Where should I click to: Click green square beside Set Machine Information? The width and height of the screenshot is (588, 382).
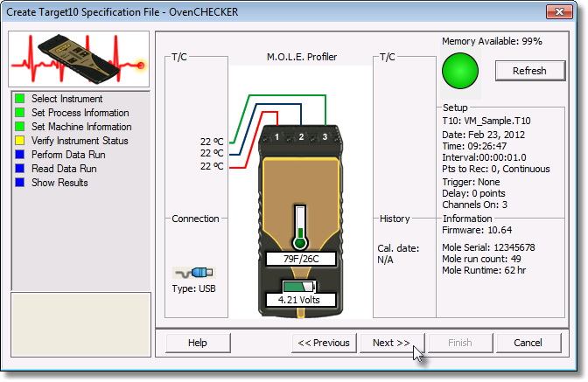pos(19,127)
